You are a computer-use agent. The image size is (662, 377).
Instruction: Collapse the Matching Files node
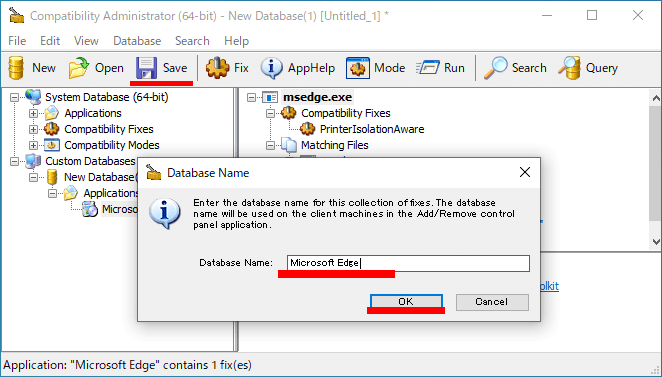click(271, 146)
